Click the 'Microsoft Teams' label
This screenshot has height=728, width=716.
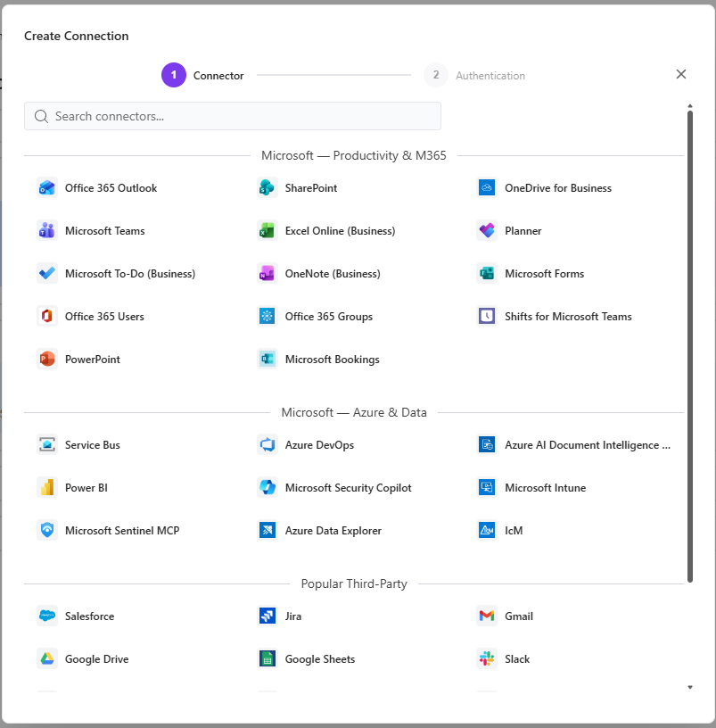coord(105,231)
